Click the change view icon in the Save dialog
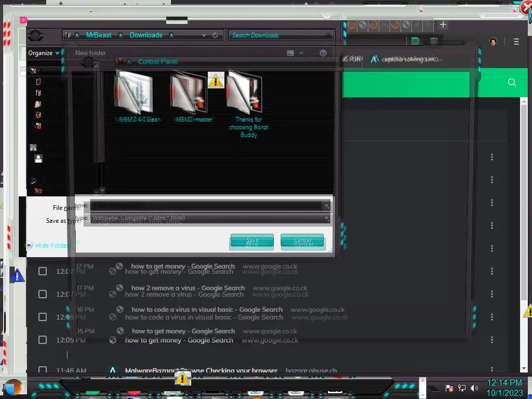This screenshot has width=532, height=399. tap(290, 53)
